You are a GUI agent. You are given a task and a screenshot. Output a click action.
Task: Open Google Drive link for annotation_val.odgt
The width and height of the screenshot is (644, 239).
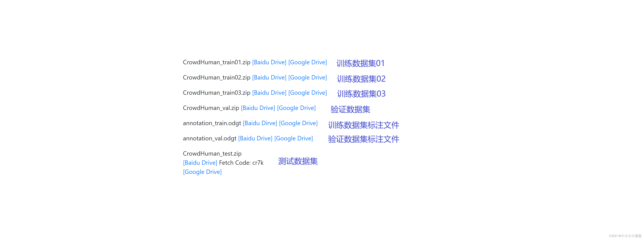(x=293, y=138)
